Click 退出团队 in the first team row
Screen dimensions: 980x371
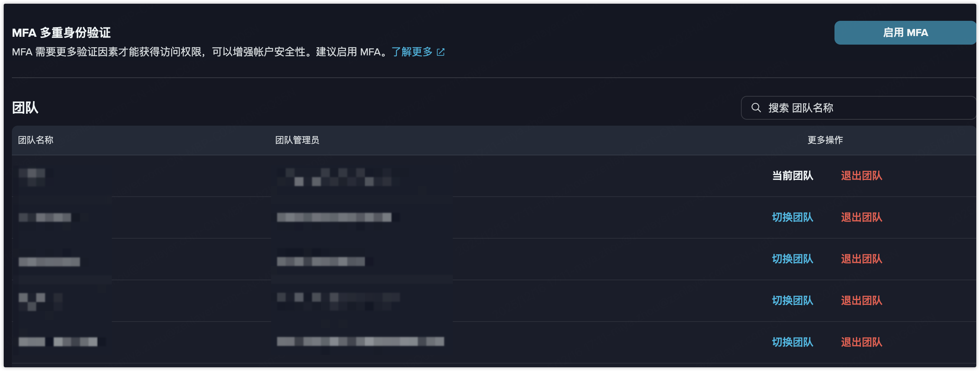(861, 175)
